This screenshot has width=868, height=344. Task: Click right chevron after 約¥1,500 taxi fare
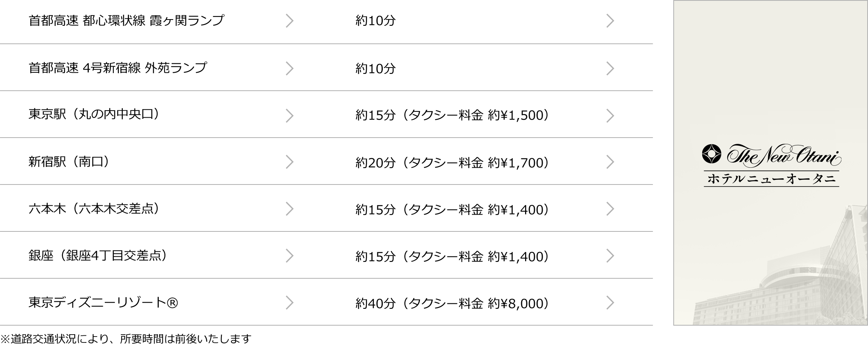(610, 115)
